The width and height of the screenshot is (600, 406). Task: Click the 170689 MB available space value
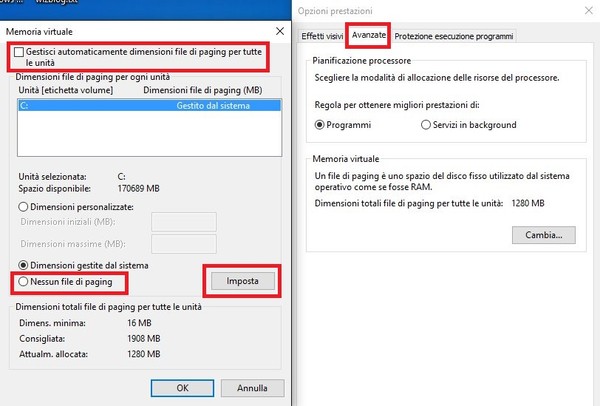(x=139, y=189)
